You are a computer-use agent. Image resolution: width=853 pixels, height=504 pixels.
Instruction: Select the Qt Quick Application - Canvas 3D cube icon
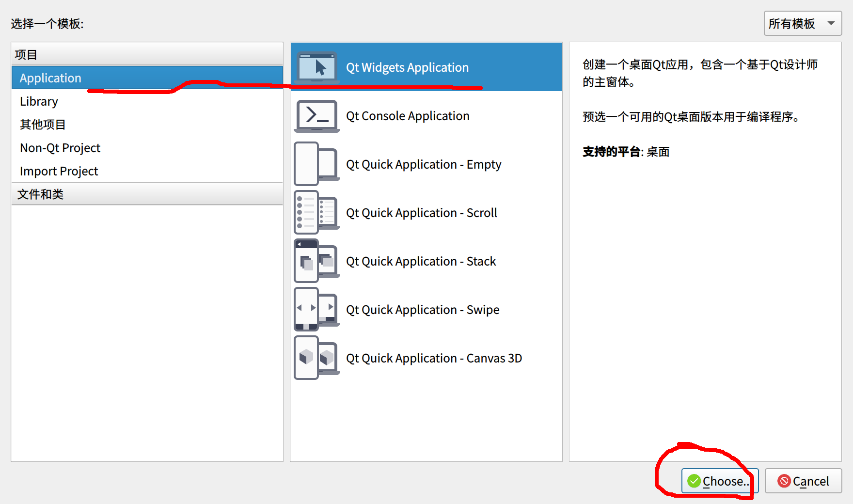tap(316, 358)
